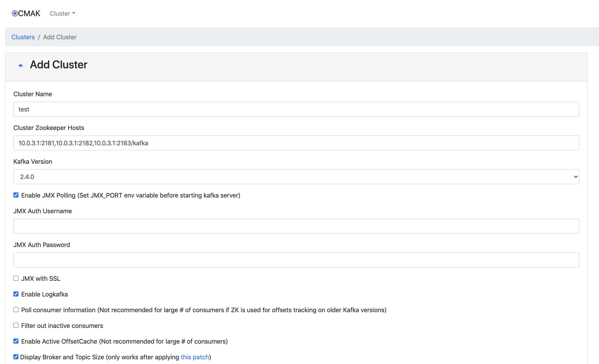Click the JMX Auth Username input
The image size is (599, 364).
click(296, 226)
